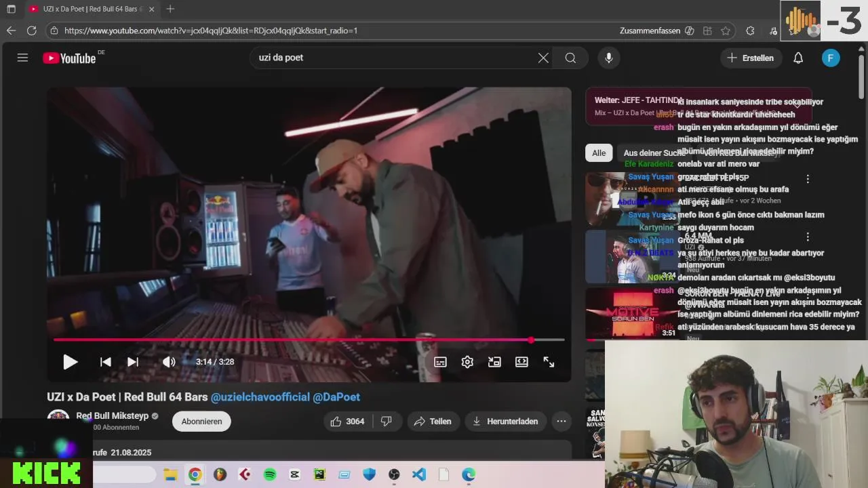Open Spotify from the taskbar
868x488 pixels.
[x=270, y=474]
